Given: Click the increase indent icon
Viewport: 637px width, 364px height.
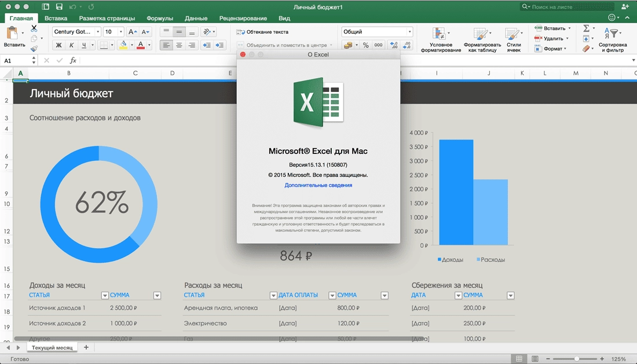Looking at the screenshot, I should click(220, 45).
